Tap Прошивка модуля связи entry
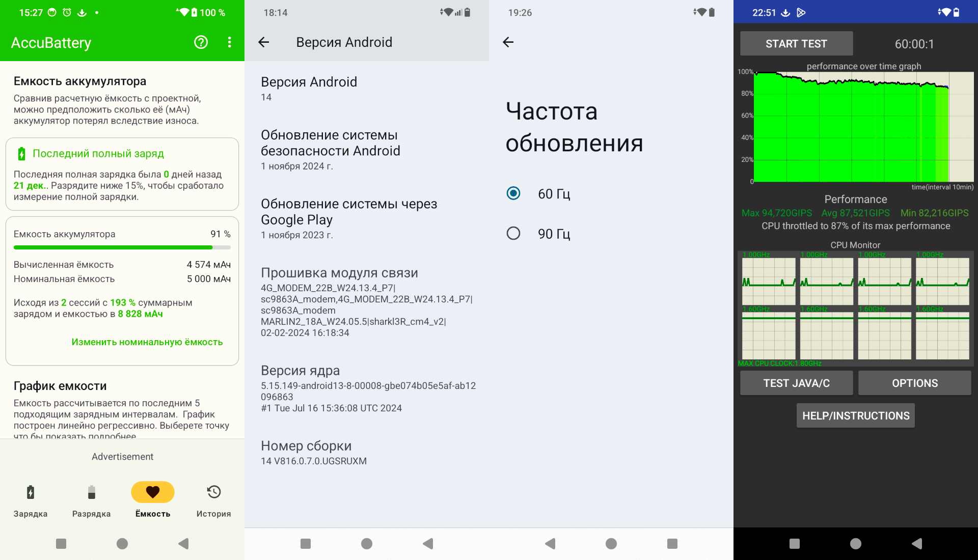This screenshot has width=978, height=560. [x=367, y=302]
